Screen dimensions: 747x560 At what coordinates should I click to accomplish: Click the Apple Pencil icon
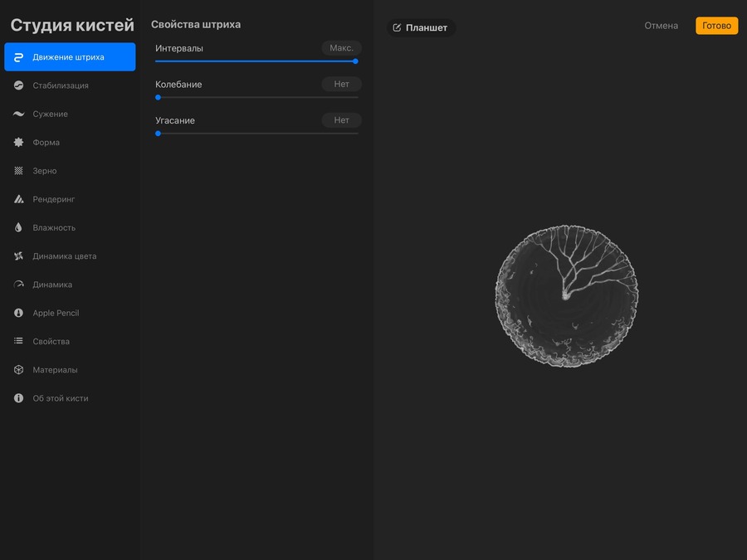[18, 313]
